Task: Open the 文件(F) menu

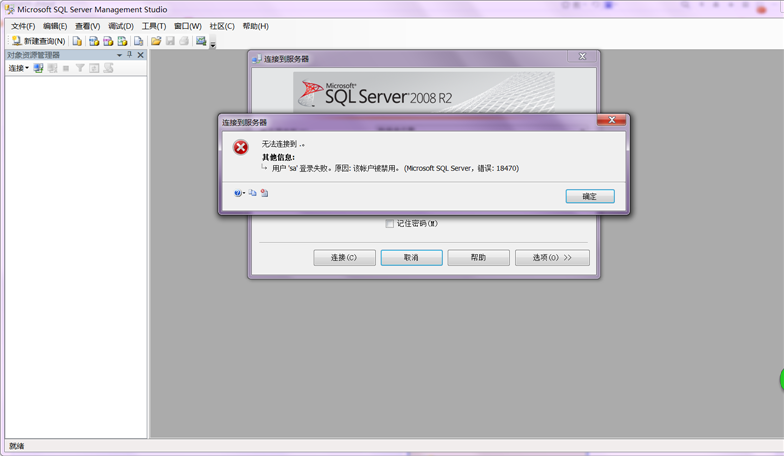Action: point(23,26)
